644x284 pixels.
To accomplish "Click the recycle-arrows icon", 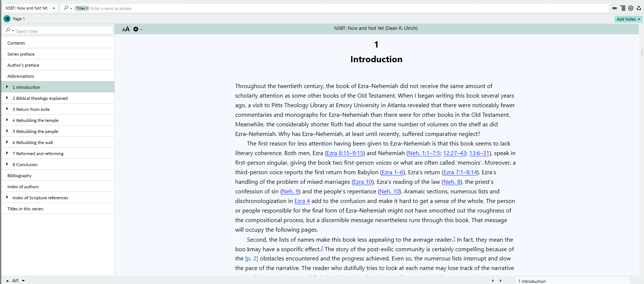I will tap(639, 8).
